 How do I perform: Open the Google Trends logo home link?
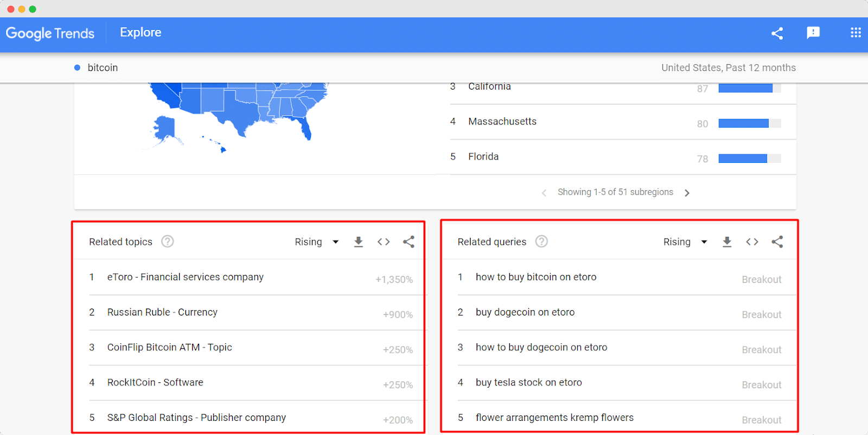coord(50,33)
